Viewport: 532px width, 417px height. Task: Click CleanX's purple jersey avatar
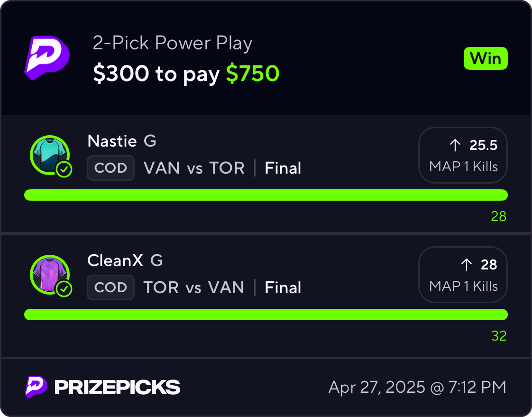pyautogui.click(x=50, y=274)
